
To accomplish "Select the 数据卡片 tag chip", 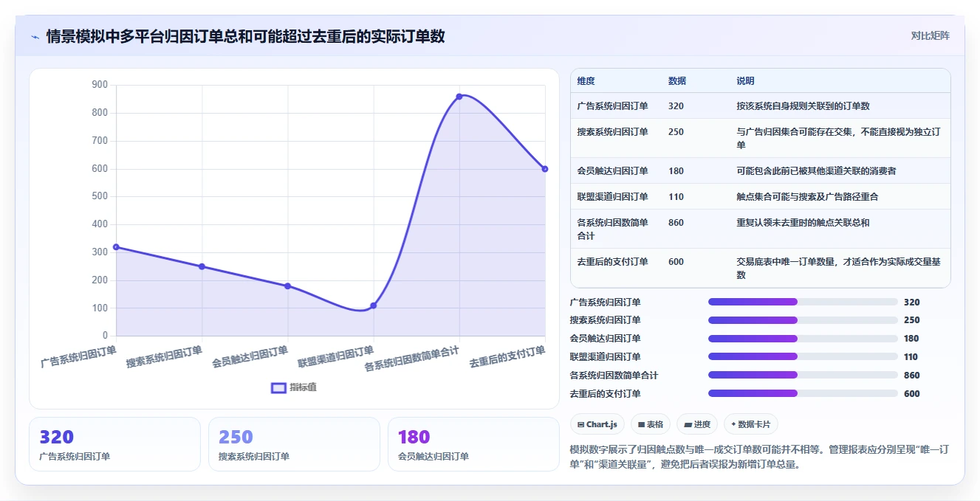I will [750, 424].
